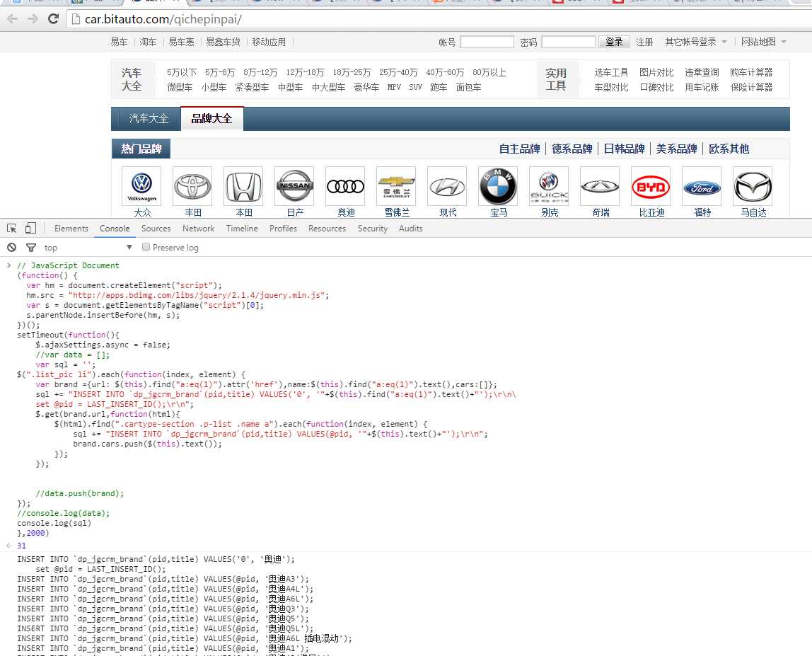The height and width of the screenshot is (656, 812).
Task: Click 易车惠 top navigation link
Action: point(181,42)
